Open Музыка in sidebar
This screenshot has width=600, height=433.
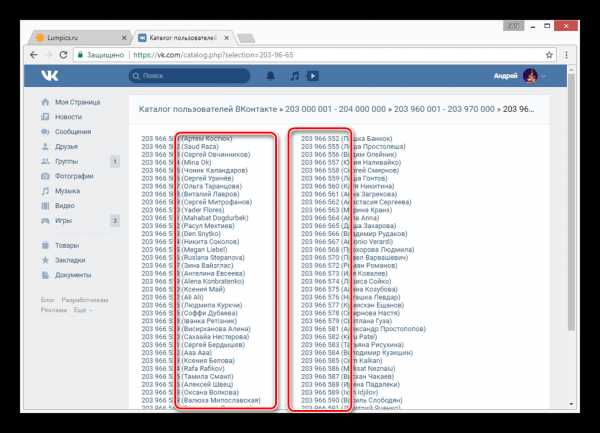pos(67,190)
